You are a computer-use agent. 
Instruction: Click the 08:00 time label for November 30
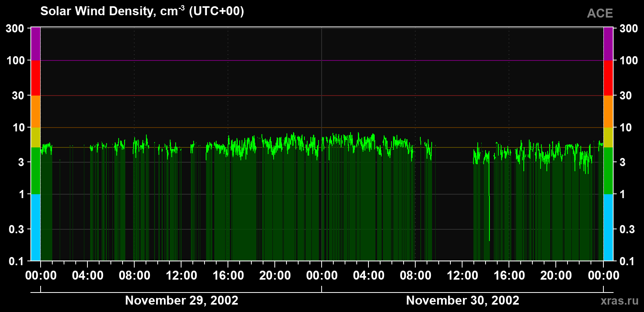pos(416,275)
